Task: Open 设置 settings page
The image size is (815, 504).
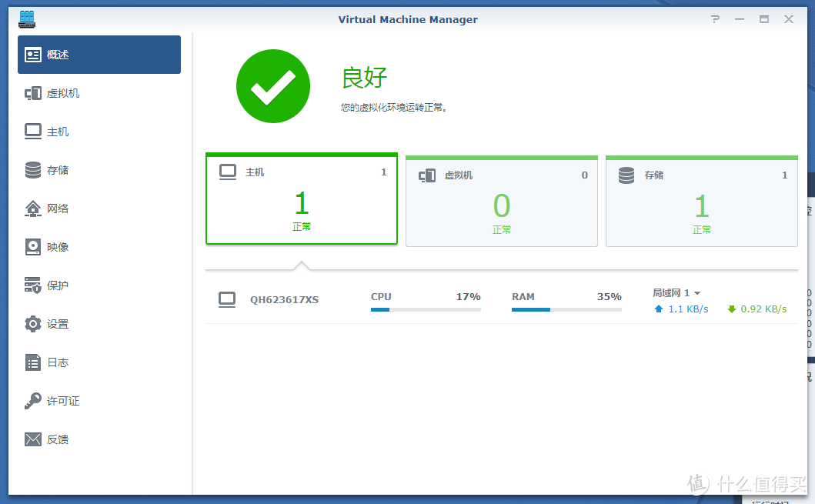Action: point(99,324)
